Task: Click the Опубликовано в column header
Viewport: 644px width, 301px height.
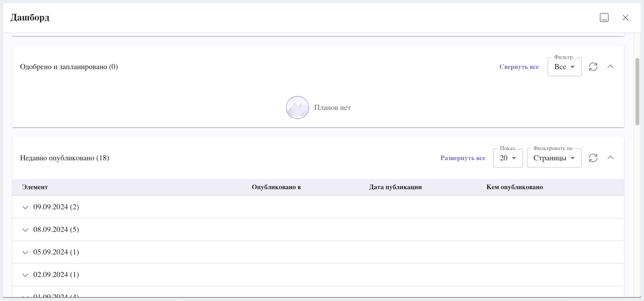Action: tap(276, 187)
